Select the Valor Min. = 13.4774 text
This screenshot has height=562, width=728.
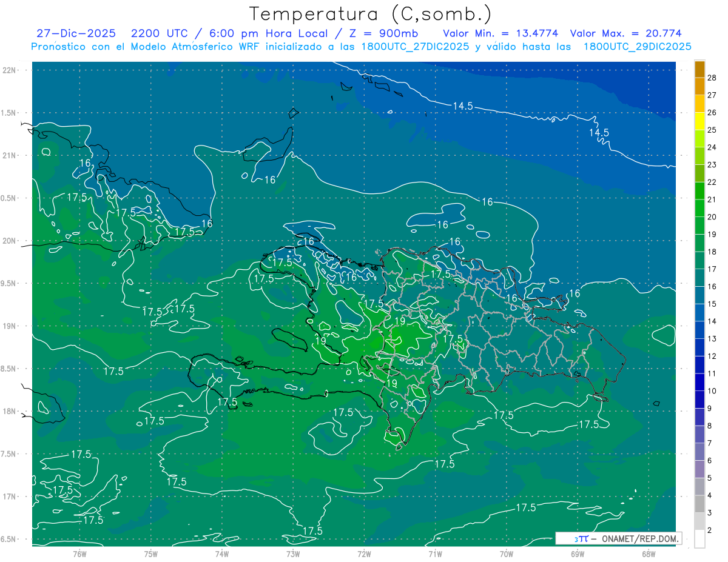pos(500,33)
